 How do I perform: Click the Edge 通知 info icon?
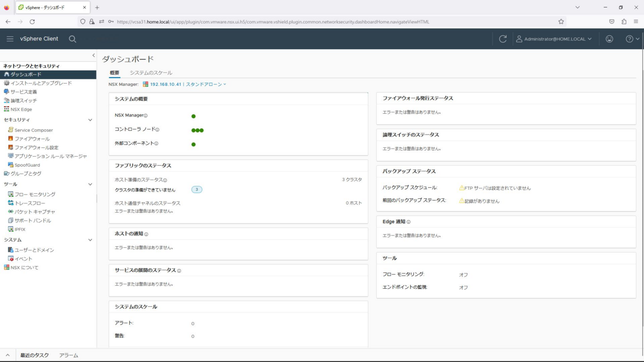pyautogui.click(x=408, y=222)
